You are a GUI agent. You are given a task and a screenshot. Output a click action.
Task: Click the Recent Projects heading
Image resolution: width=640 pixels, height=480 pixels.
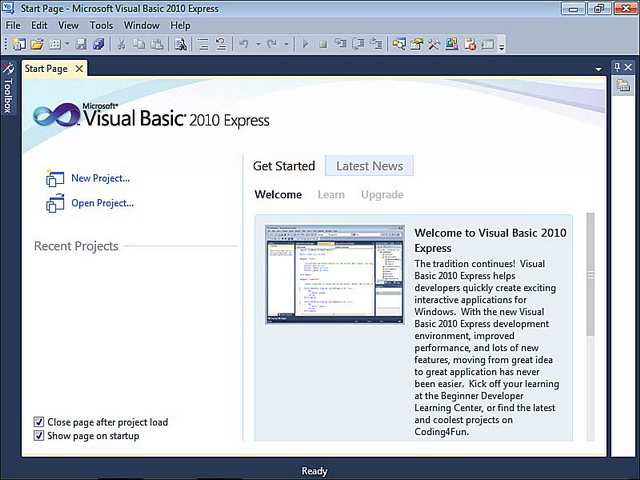pos(76,246)
